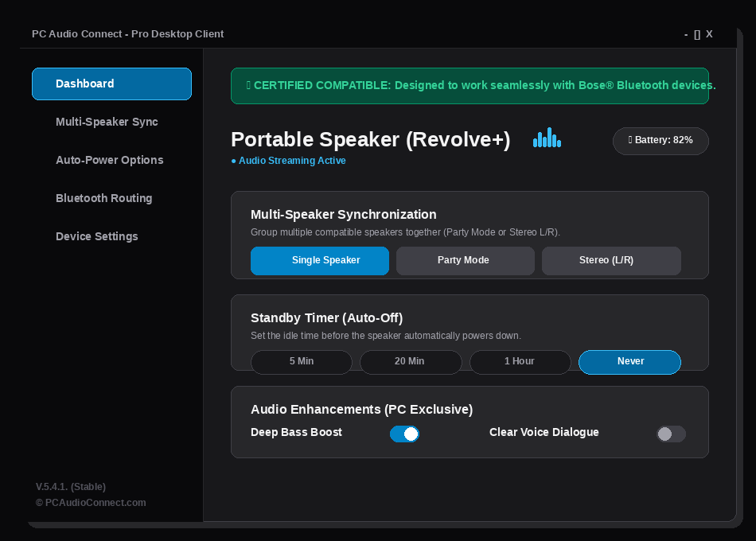The width and height of the screenshot is (756, 541).
Task: Set standby timer to 20 Min
Action: pyautogui.click(x=411, y=362)
